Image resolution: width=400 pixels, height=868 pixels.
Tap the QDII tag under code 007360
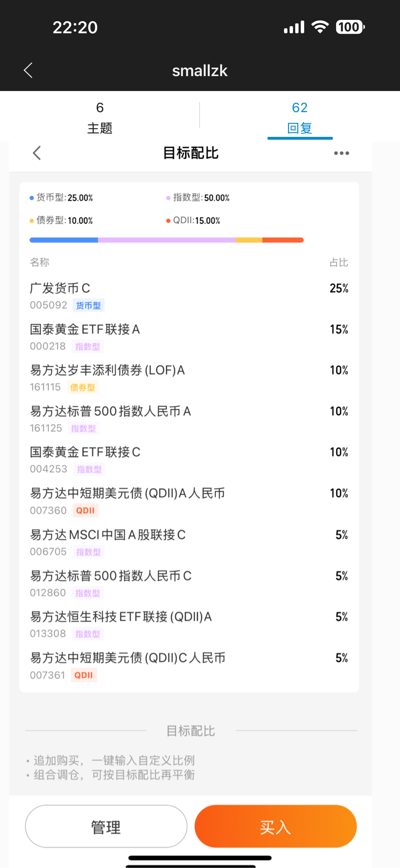pos(85,511)
